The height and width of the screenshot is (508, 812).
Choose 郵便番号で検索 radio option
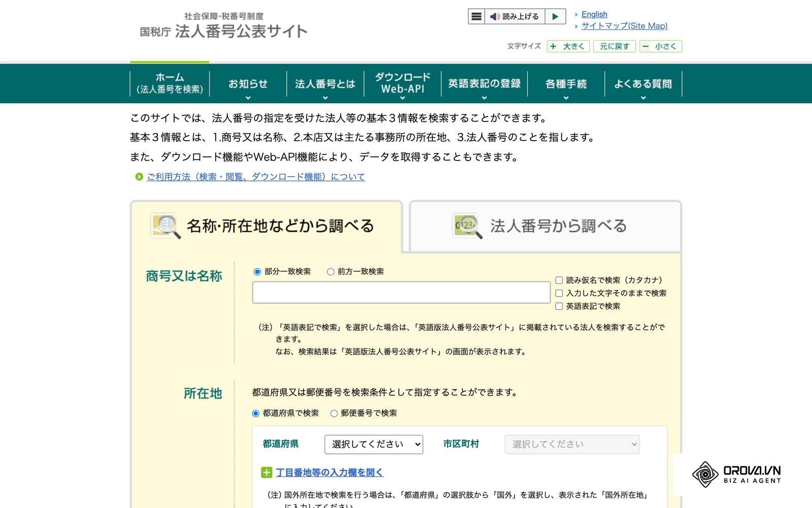[334, 414]
